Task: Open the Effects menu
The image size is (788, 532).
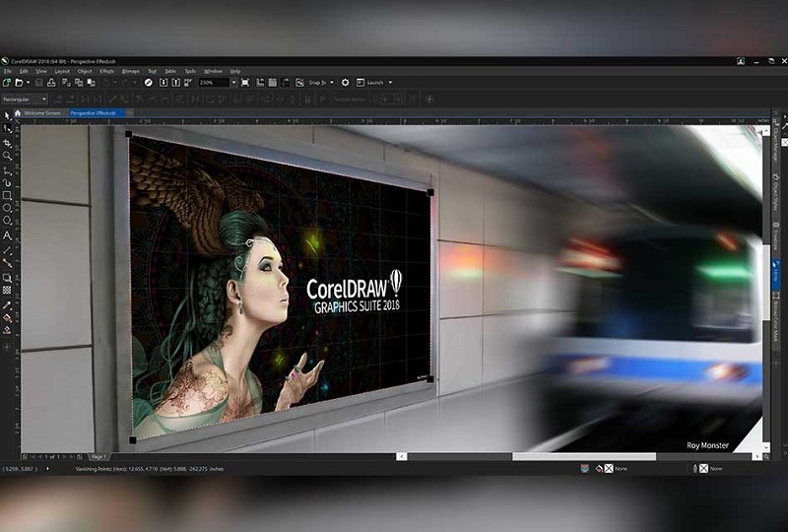Action: click(107, 71)
